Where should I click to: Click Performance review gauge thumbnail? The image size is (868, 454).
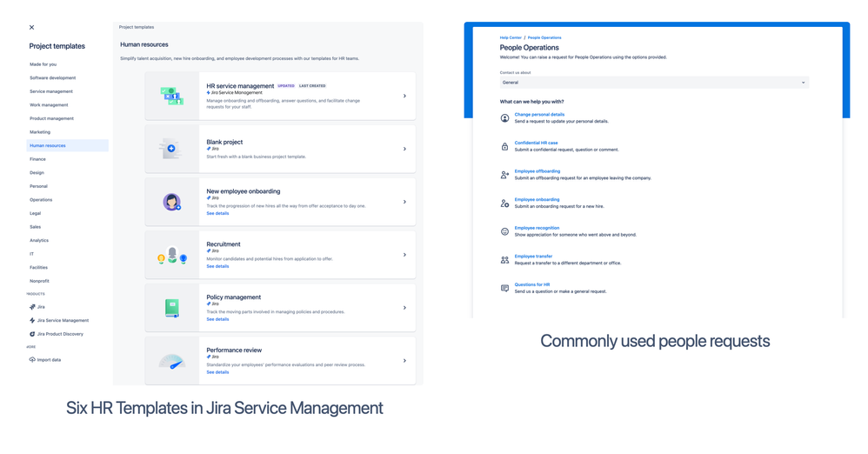[171, 362]
